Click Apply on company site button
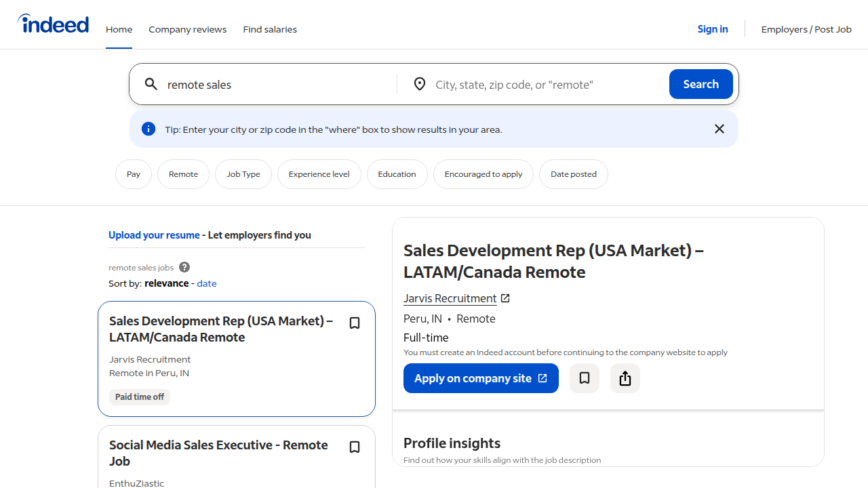 [481, 378]
